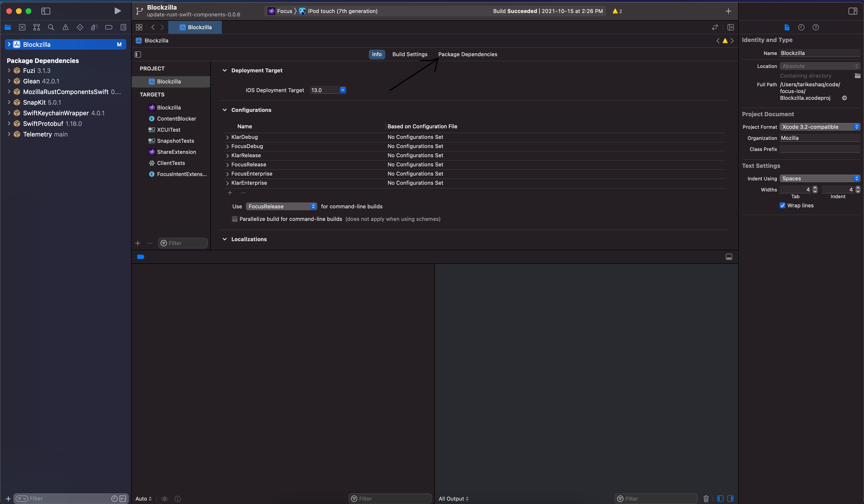Click the All Output console selector
This screenshot has width=864, height=504.
pos(453,498)
